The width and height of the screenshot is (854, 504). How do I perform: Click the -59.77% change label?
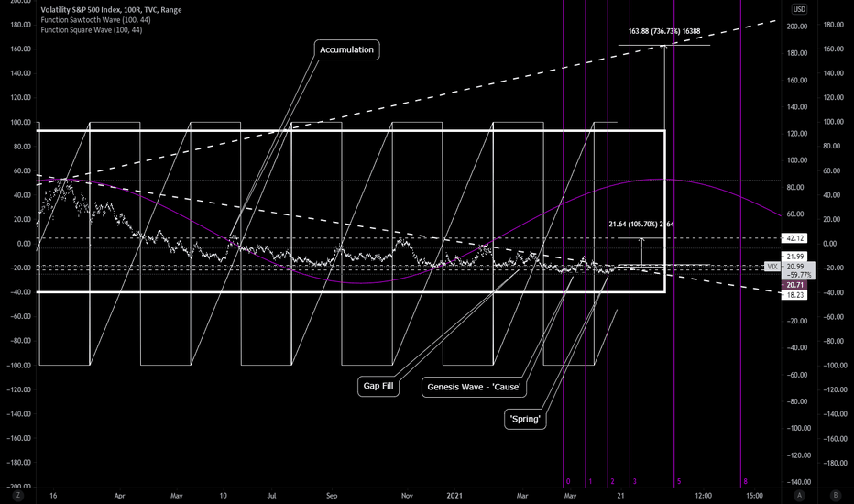tap(798, 275)
